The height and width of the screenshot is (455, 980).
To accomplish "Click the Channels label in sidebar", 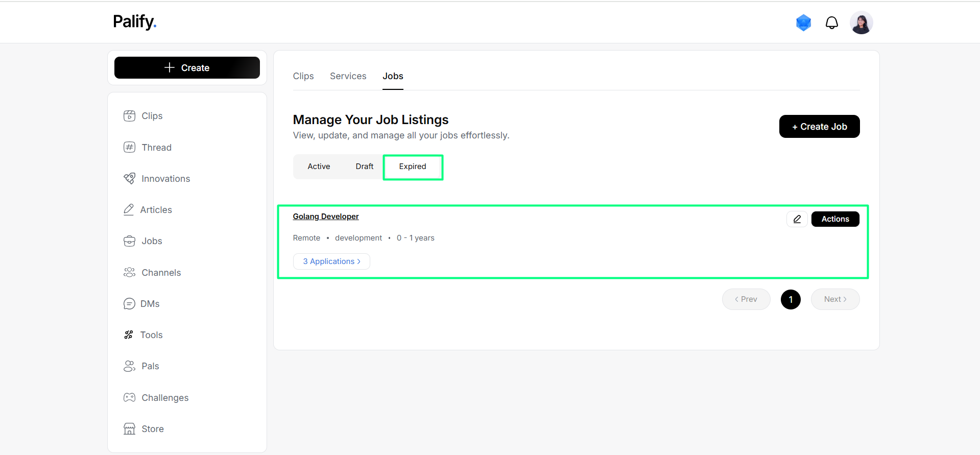I will coord(161,273).
